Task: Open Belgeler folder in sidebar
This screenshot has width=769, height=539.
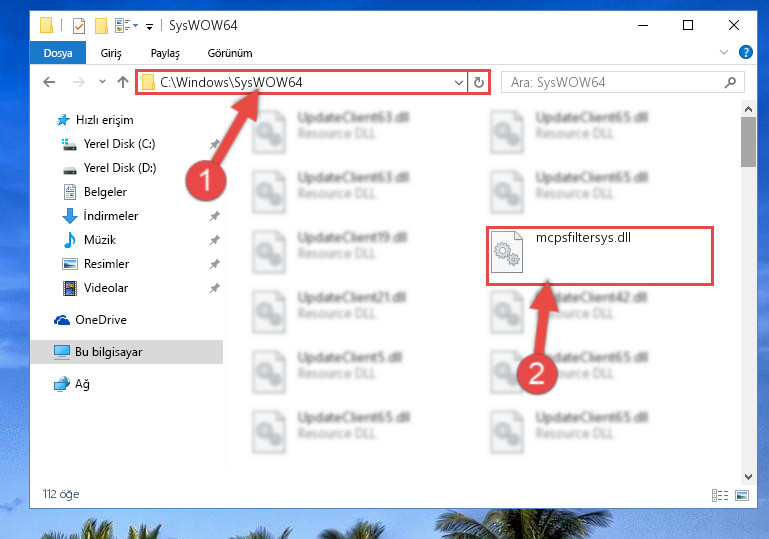Action: 105,192
